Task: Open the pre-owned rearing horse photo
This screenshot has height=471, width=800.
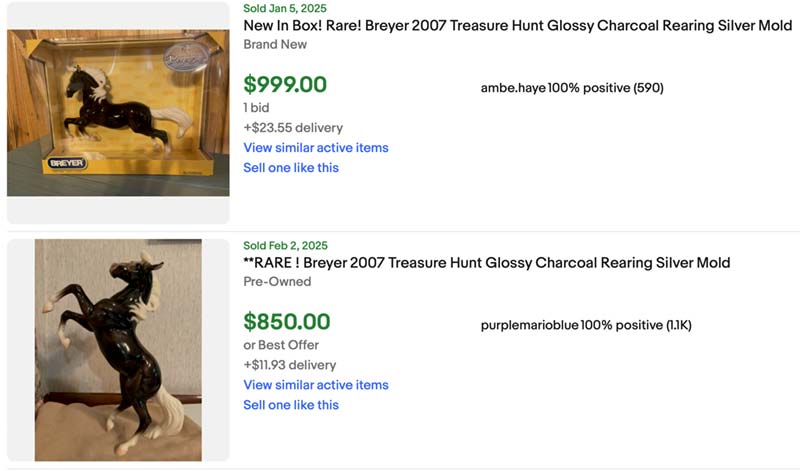Action: [118, 350]
